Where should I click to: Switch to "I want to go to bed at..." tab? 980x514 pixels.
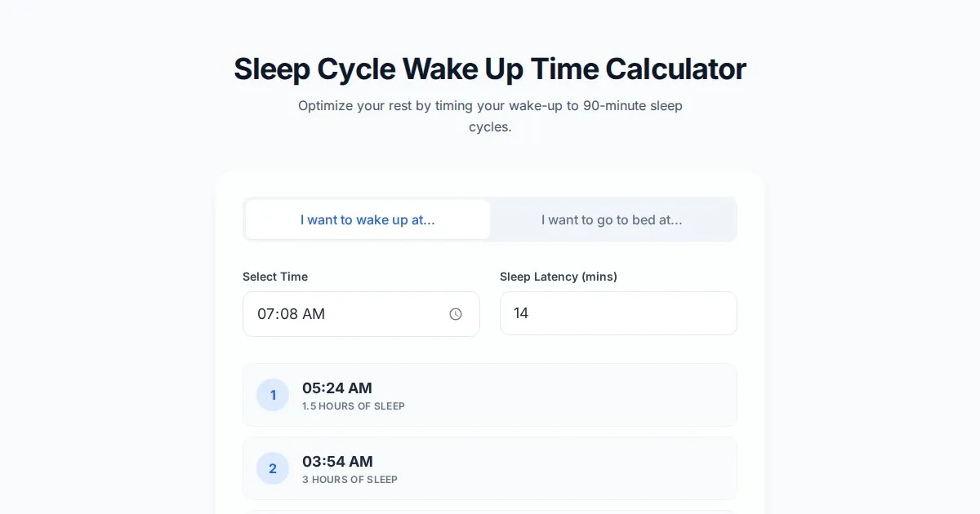pyautogui.click(x=612, y=219)
